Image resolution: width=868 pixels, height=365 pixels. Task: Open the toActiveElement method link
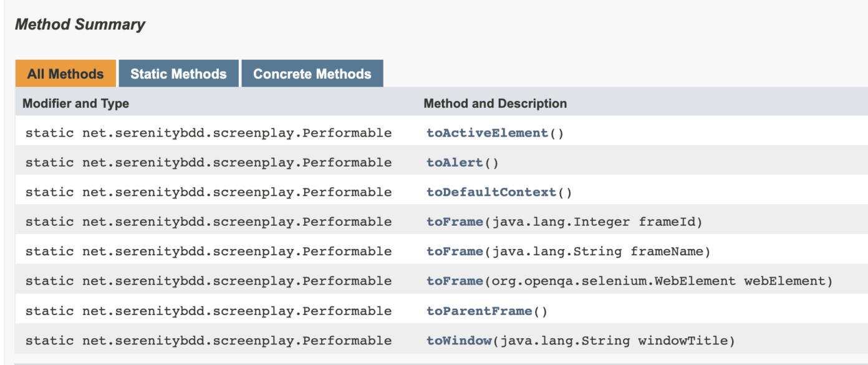coord(487,133)
